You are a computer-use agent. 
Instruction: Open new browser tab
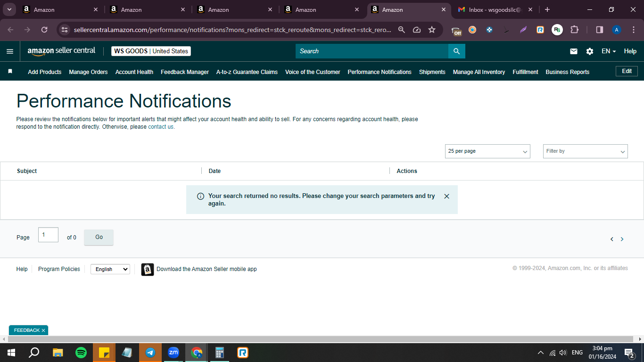547,9
